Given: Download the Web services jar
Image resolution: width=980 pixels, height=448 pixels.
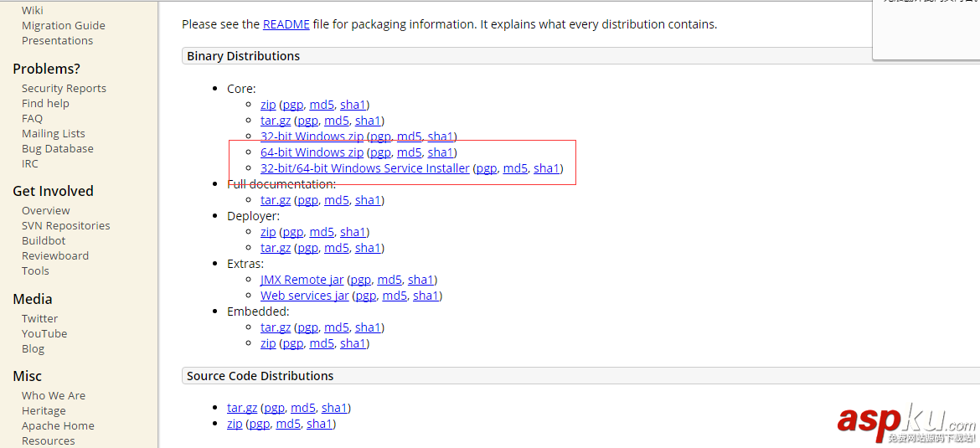Looking at the screenshot, I should (x=304, y=296).
